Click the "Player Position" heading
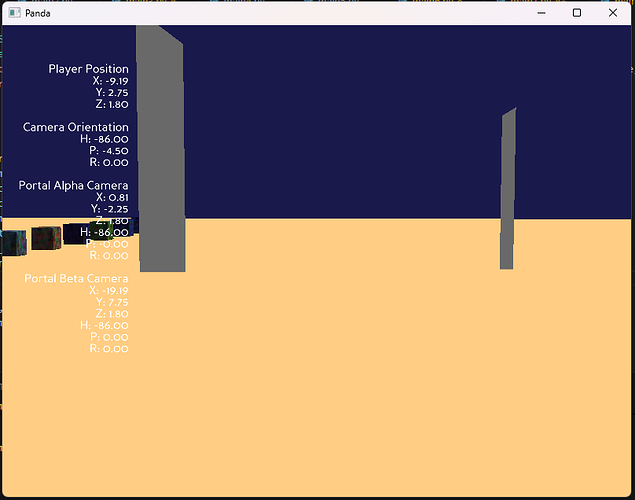This screenshot has width=635, height=500. pos(88,69)
